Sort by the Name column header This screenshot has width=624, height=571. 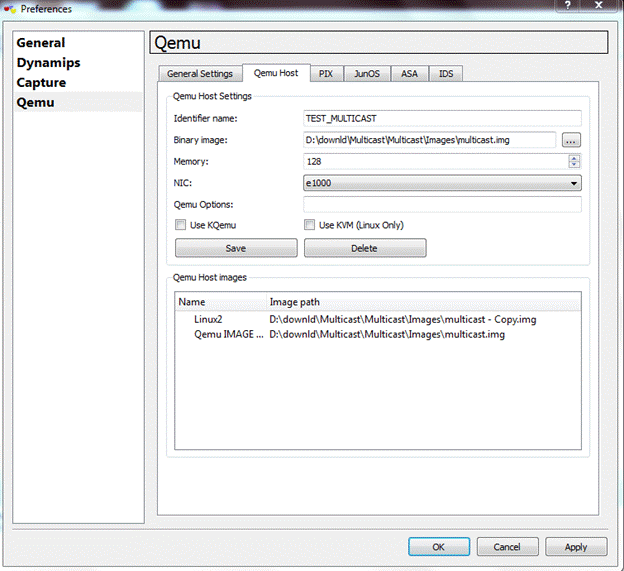(x=220, y=302)
